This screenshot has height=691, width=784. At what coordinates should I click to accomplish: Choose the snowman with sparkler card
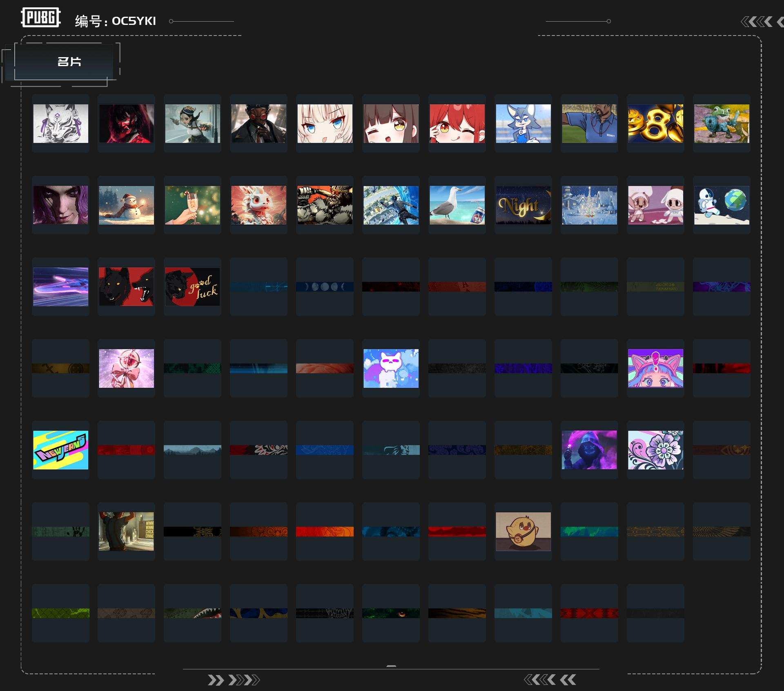(127, 205)
